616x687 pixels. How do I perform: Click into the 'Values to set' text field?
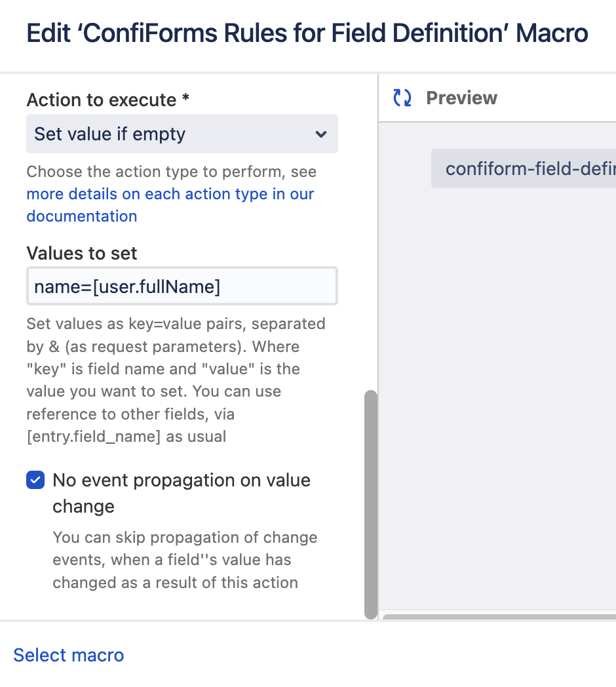point(182,286)
